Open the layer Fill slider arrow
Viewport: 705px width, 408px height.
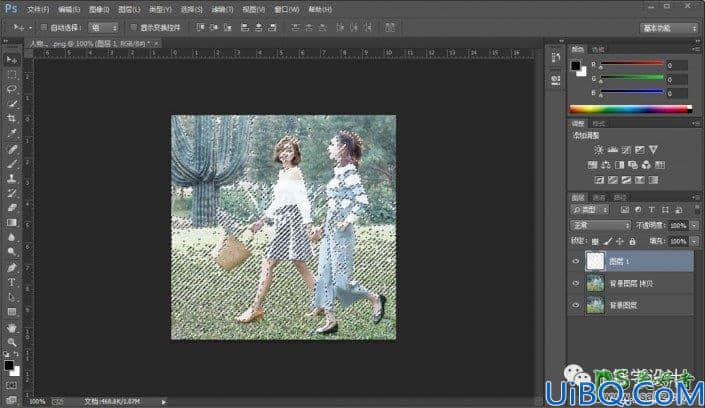coord(695,242)
